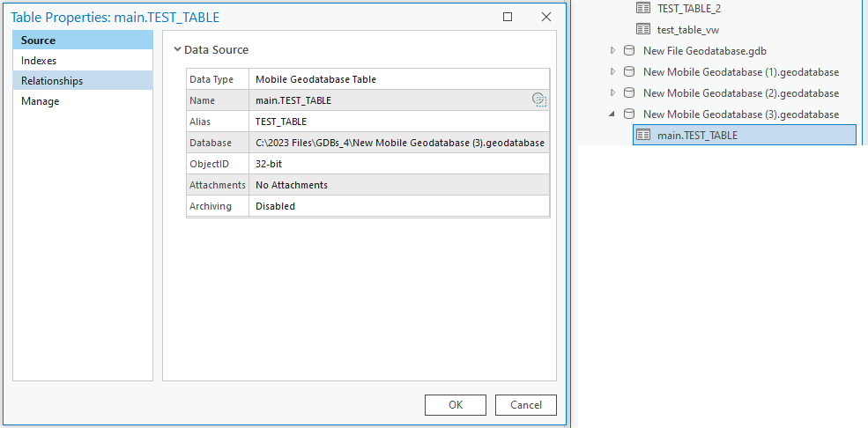Expand New File Geodatabase.gdb tree node

(612, 50)
